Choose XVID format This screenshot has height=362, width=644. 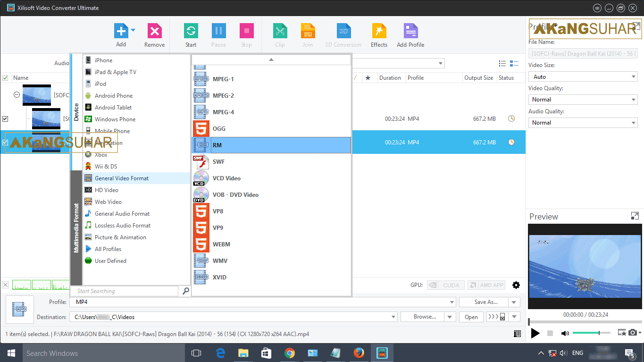(x=271, y=278)
